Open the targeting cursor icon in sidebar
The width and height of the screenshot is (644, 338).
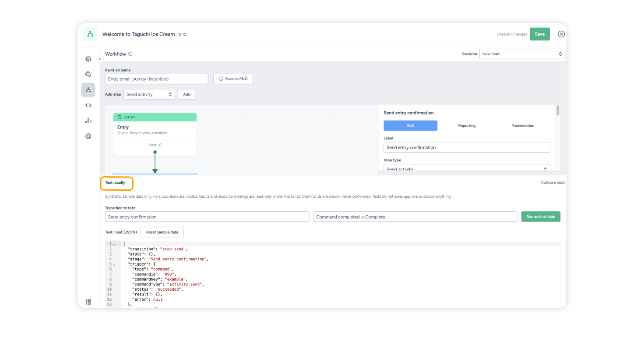[x=88, y=74]
